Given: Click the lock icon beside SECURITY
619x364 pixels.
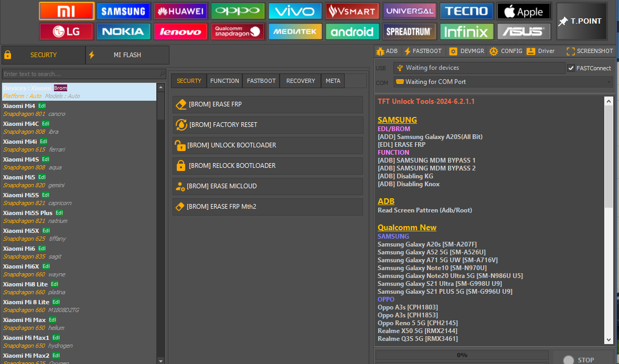Looking at the screenshot, I should 8,55.
